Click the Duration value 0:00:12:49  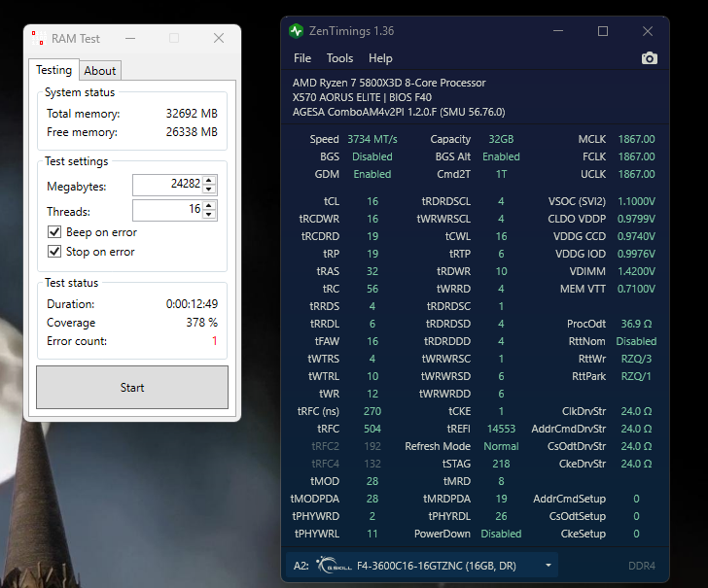[192, 303]
